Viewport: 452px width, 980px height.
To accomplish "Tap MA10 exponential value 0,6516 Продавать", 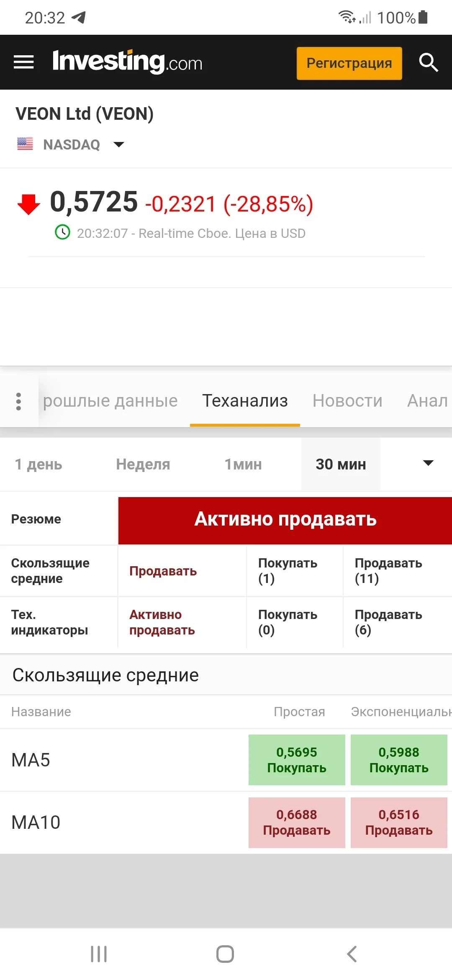I will tap(399, 823).
